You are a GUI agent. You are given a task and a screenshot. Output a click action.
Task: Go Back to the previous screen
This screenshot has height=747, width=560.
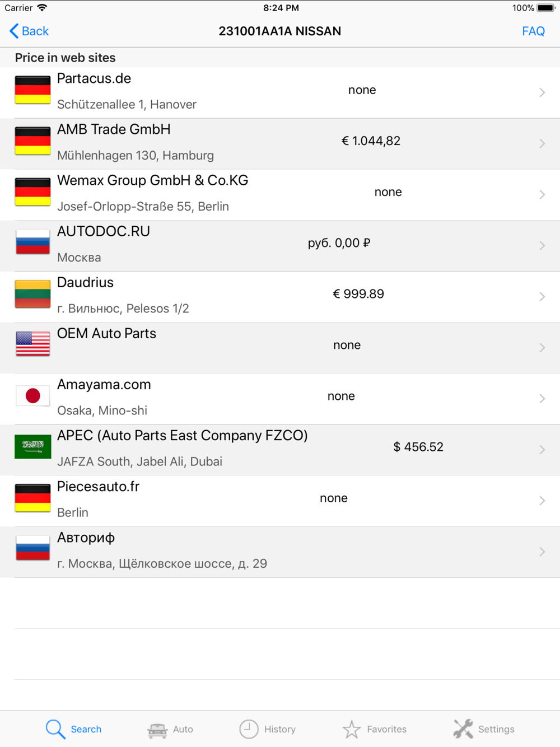click(x=29, y=31)
